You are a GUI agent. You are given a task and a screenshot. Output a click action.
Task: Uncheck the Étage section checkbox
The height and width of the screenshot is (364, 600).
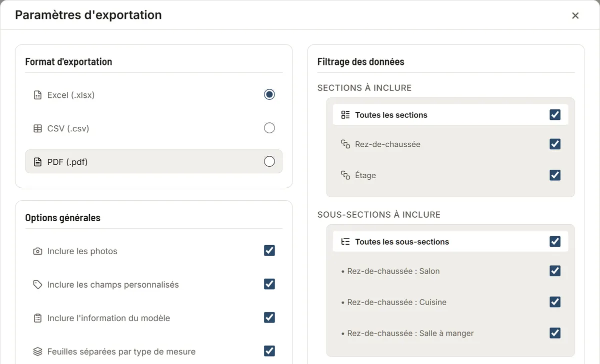(555, 175)
